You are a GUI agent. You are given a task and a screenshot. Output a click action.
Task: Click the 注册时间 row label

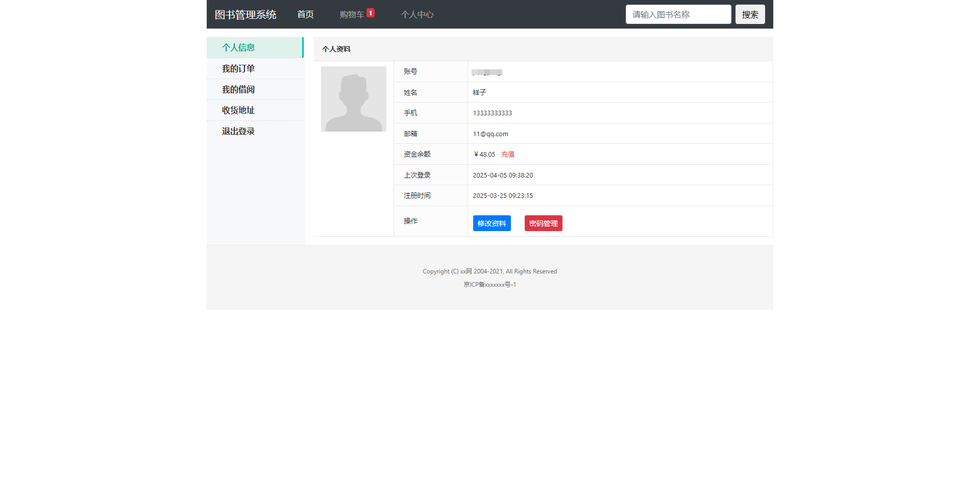pyautogui.click(x=417, y=195)
